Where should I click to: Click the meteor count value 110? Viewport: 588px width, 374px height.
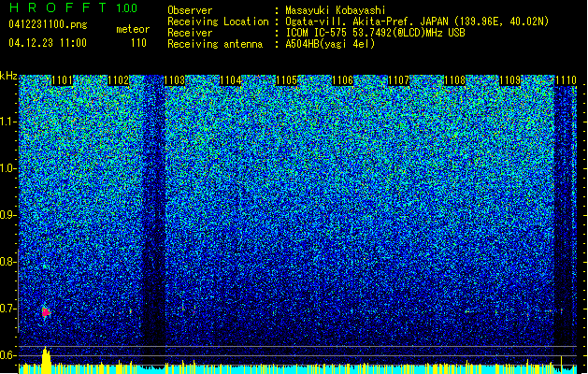tap(138, 43)
